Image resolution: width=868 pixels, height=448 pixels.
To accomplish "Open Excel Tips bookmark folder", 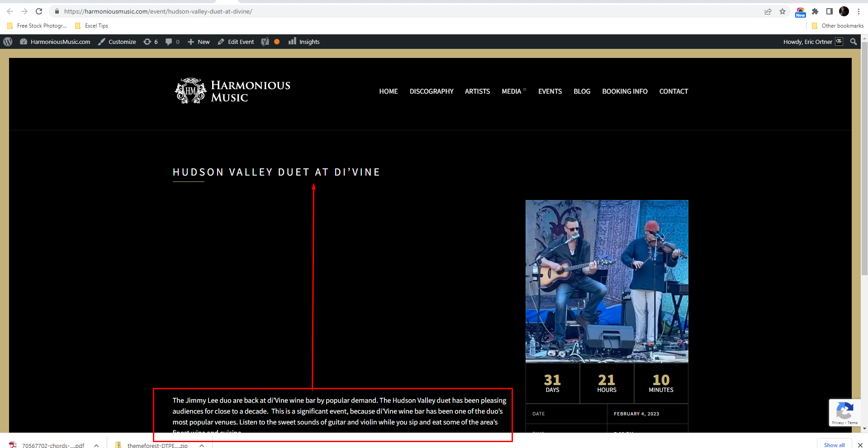I will point(92,26).
